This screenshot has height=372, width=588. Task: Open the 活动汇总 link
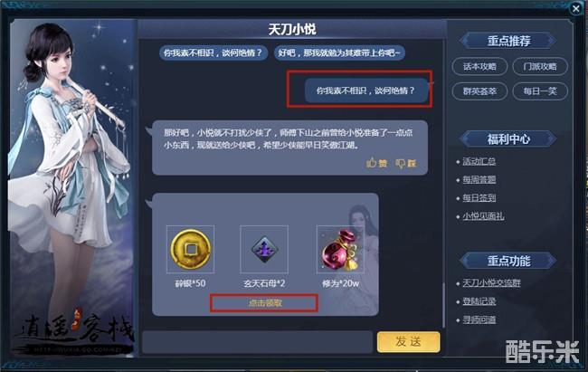tap(479, 161)
